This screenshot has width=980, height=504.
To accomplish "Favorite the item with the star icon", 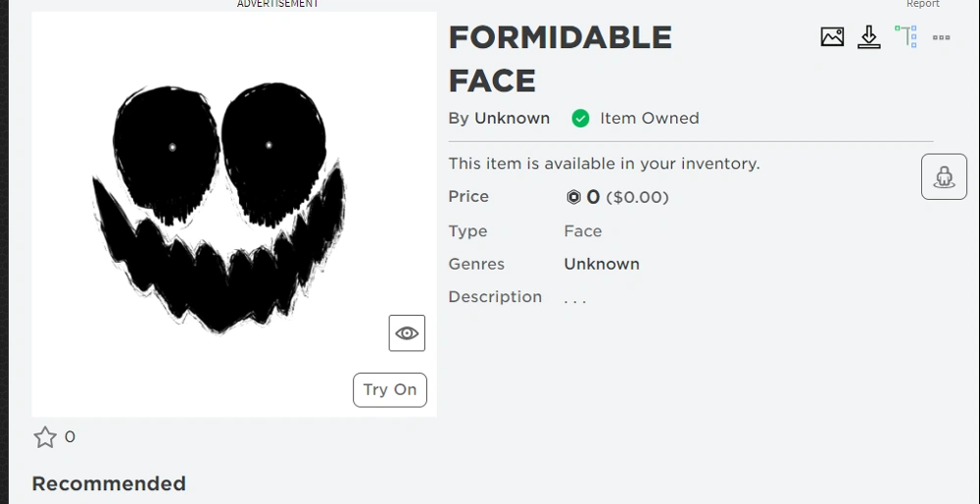I will coord(45,437).
